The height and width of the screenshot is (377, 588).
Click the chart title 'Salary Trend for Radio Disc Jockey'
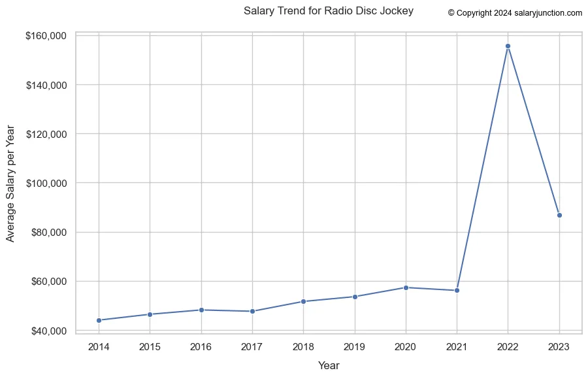(x=328, y=11)
